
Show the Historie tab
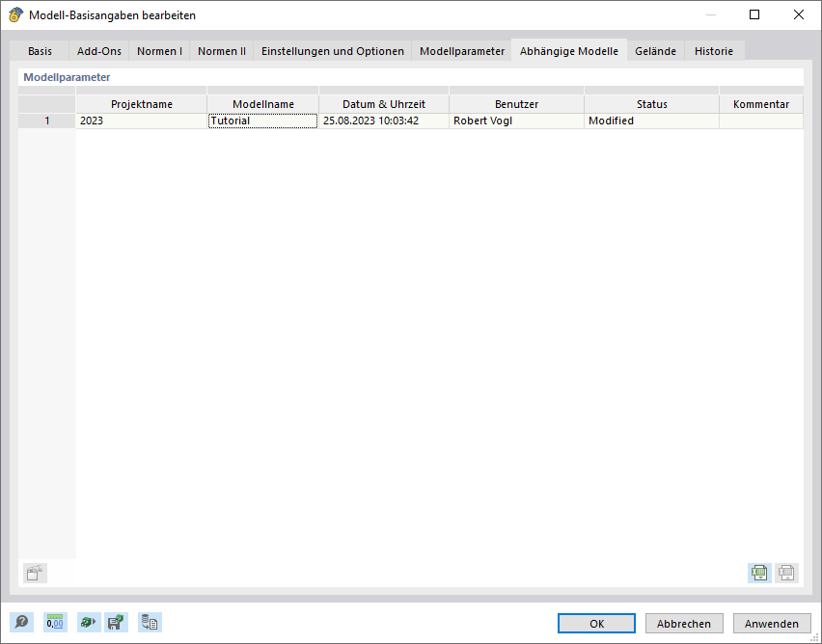[714, 51]
